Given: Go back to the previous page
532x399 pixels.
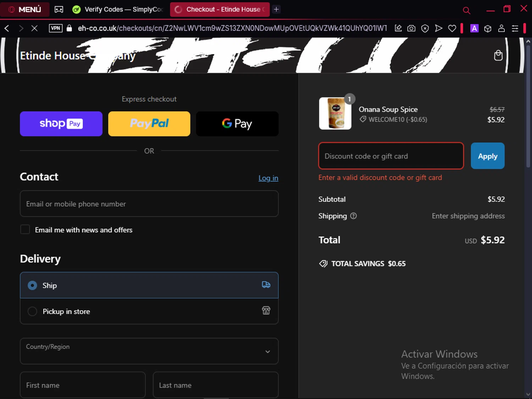Looking at the screenshot, I should (7, 28).
